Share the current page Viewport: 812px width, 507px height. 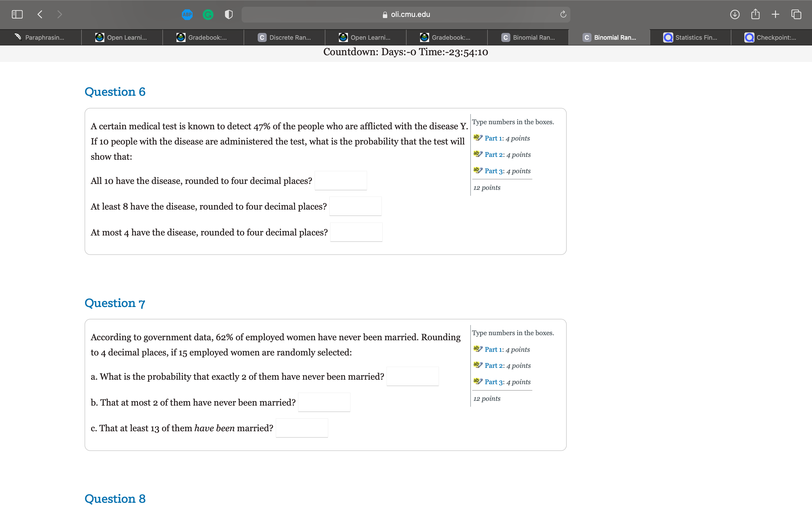pos(755,14)
